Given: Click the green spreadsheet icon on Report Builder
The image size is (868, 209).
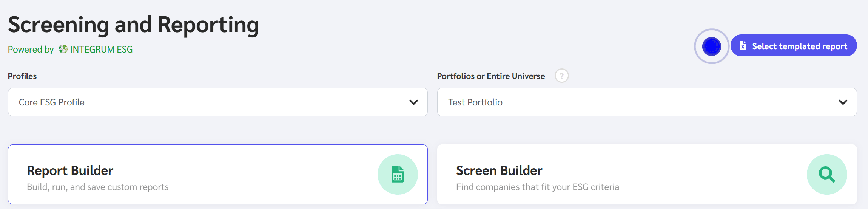Looking at the screenshot, I should pyautogui.click(x=397, y=175).
